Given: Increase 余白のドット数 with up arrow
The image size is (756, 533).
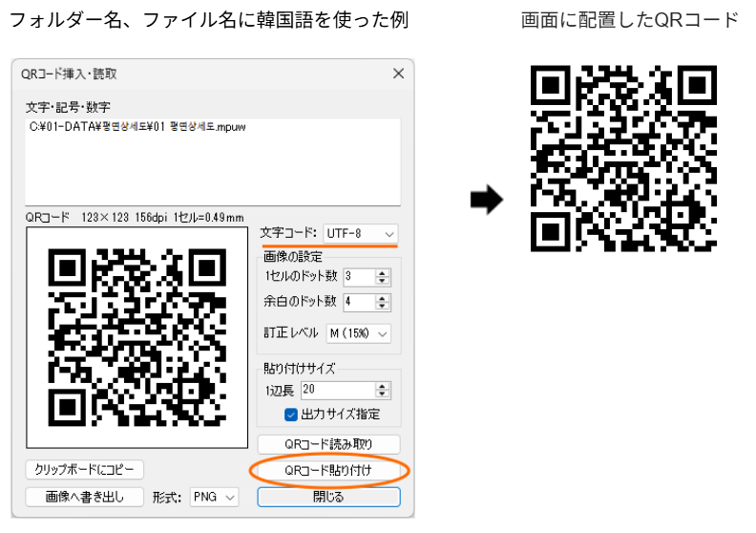Looking at the screenshot, I should click(383, 299).
